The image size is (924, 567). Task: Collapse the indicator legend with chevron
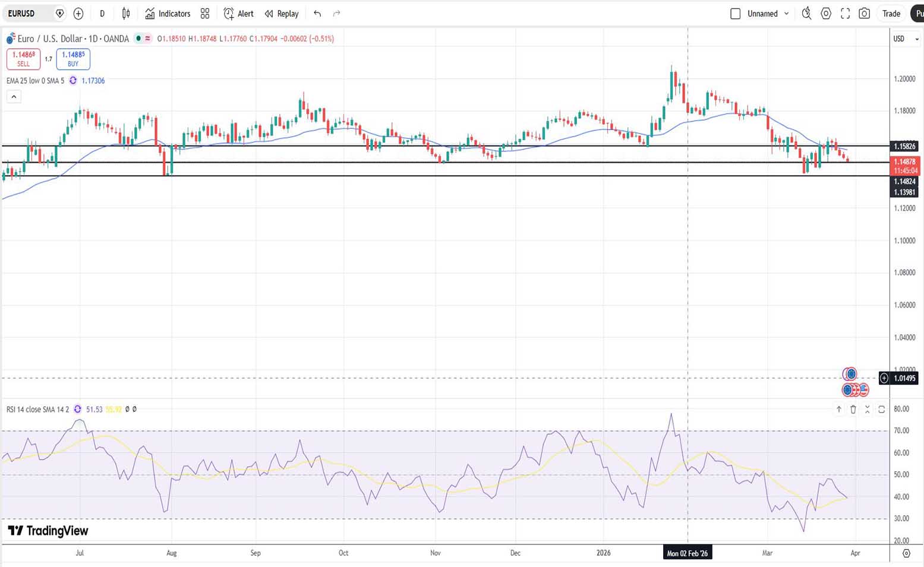14,96
